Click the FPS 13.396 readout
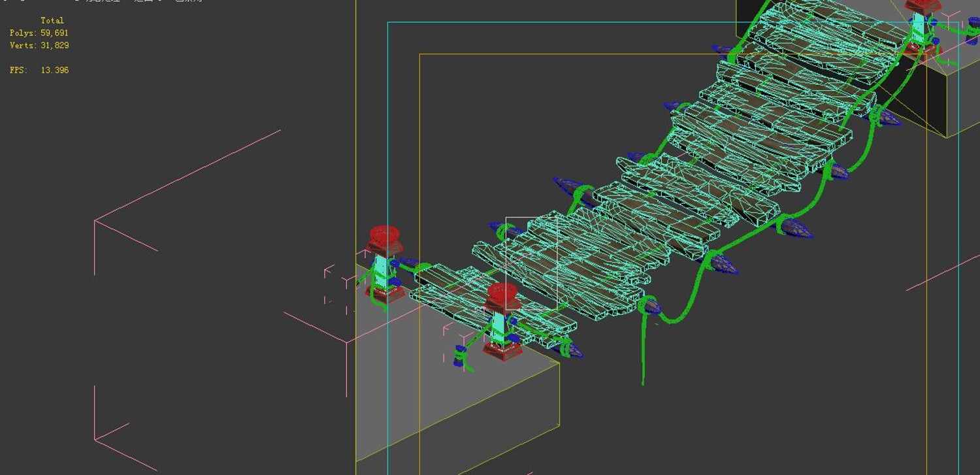The image size is (980, 475). pyautogui.click(x=39, y=70)
